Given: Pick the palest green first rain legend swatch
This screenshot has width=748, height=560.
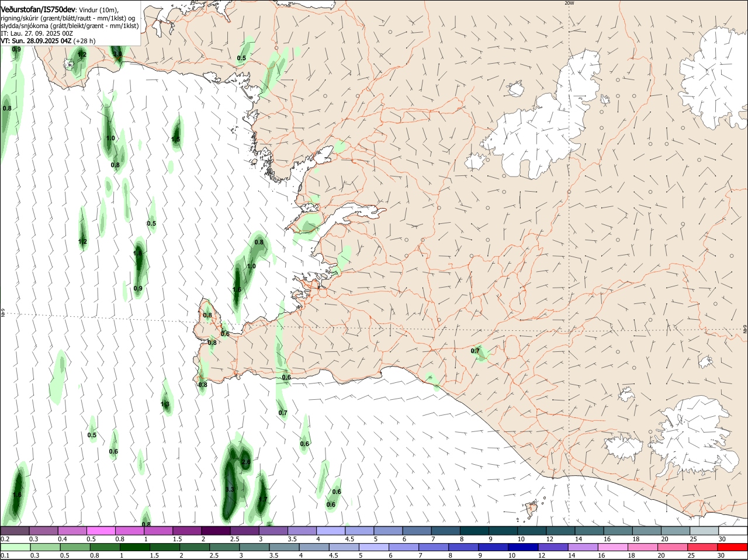Looking at the screenshot, I should [x=15, y=547].
